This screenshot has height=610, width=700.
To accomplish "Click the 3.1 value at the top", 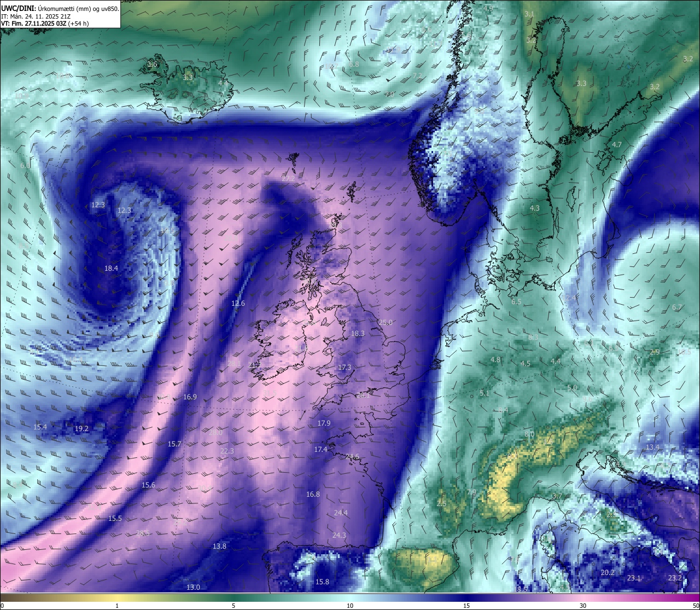I will (529, 13).
